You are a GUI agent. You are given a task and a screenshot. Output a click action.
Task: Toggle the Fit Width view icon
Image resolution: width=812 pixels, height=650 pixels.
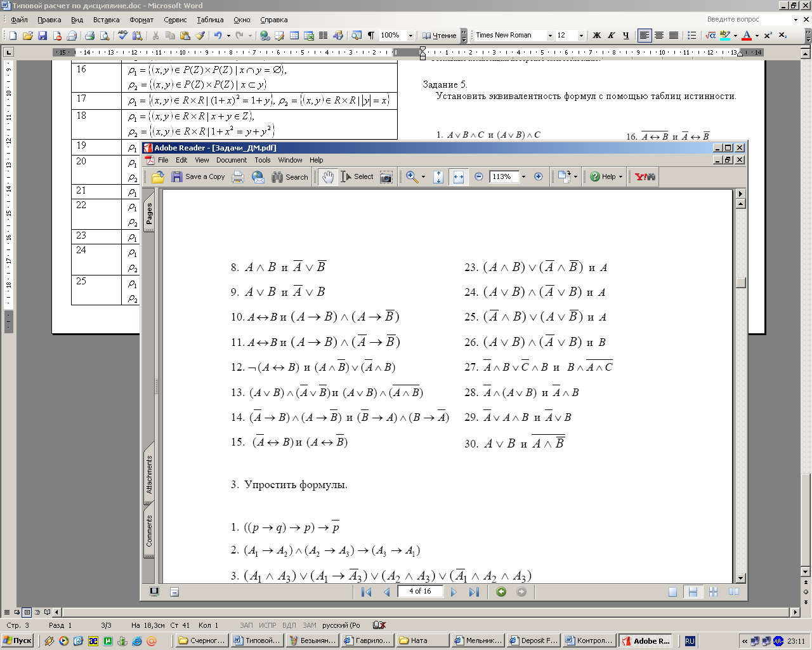tap(458, 177)
